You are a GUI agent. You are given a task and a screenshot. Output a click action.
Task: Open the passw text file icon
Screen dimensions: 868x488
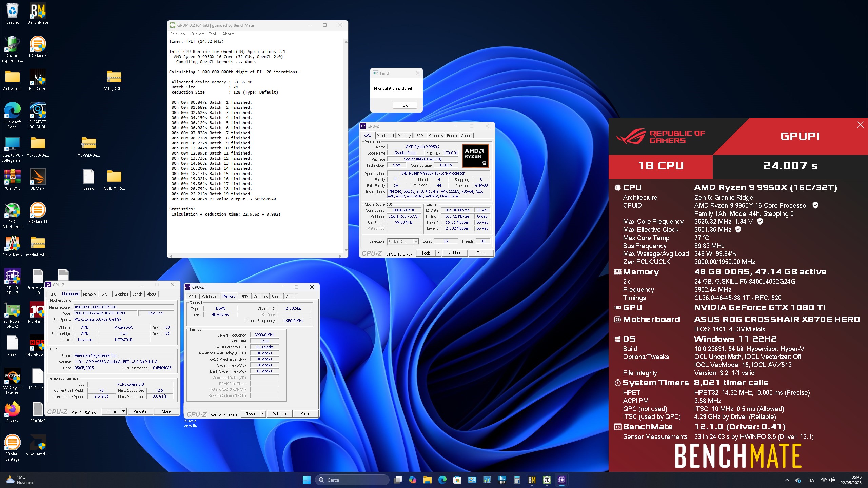tap(88, 180)
